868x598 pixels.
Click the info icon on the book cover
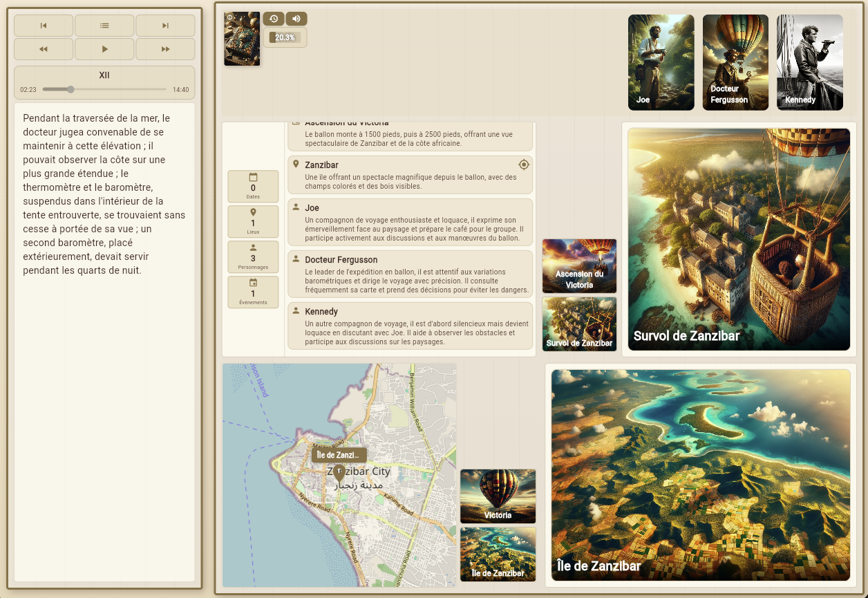pyautogui.click(x=230, y=17)
